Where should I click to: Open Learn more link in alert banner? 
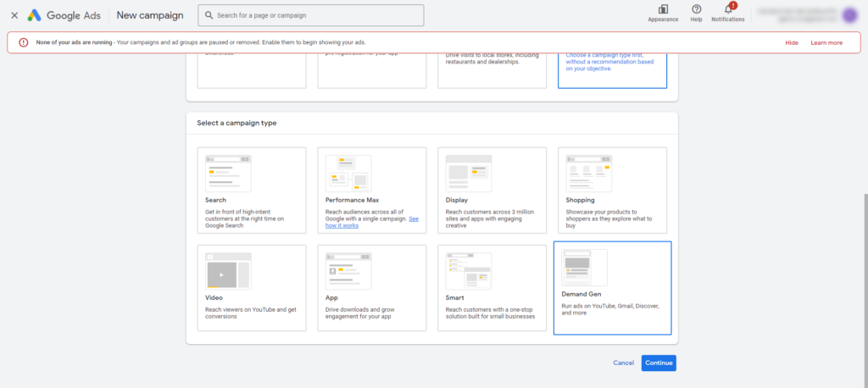click(826, 42)
